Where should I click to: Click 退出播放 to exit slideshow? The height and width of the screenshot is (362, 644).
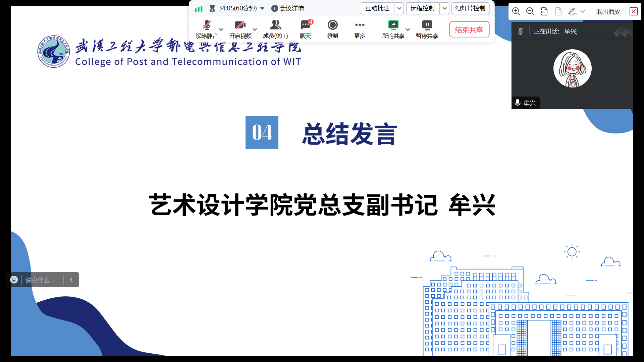coord(608,12)
